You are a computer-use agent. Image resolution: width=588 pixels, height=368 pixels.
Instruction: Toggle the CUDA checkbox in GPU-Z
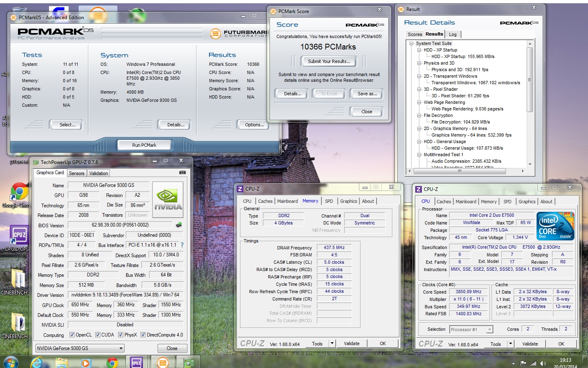98,334
